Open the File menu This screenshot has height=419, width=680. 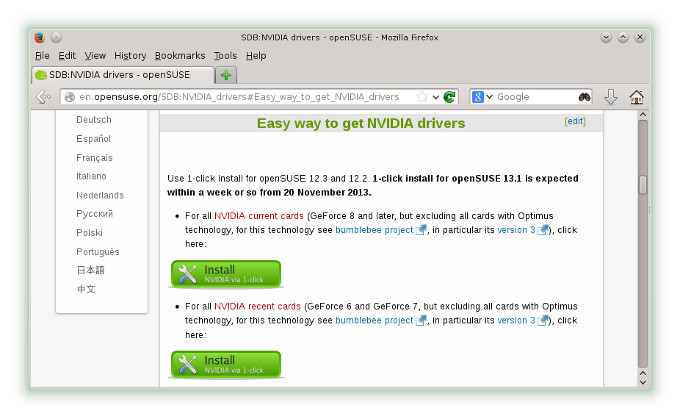(x=42, y=56)
